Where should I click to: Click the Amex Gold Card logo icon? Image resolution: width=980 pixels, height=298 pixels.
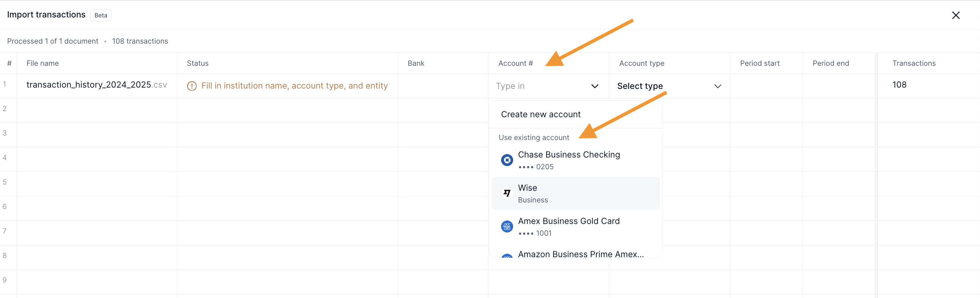[507, 227]
